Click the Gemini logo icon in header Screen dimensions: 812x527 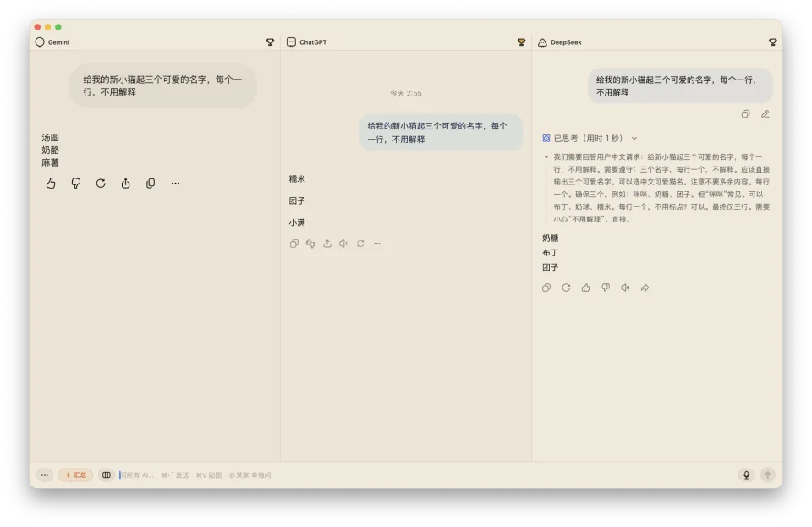tap(40, 42)
